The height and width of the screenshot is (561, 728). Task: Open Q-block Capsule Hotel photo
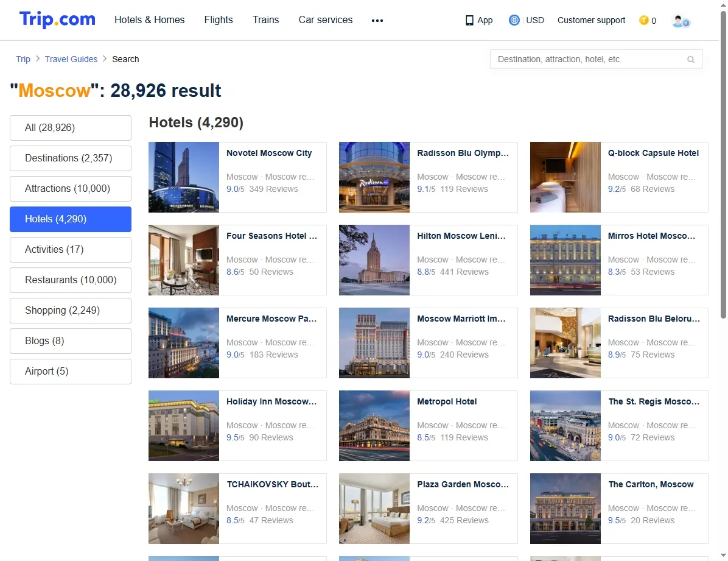565,177
